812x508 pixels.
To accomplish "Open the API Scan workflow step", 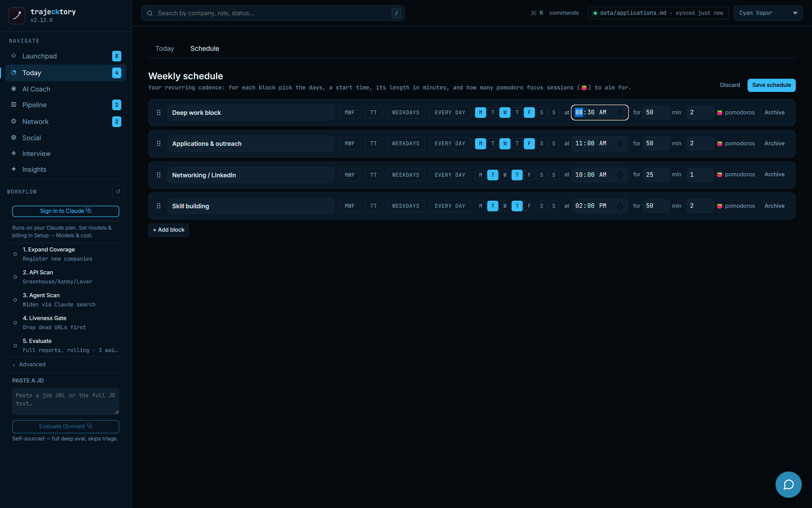I will click(65, 277).
